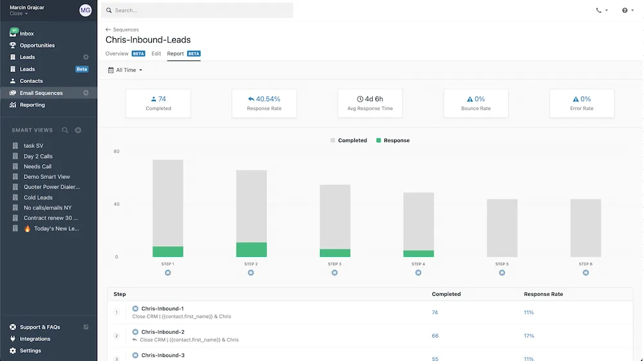Toggle the Response series in chart legend
This screenshot has height=361, width=644.
coord(393,140)
